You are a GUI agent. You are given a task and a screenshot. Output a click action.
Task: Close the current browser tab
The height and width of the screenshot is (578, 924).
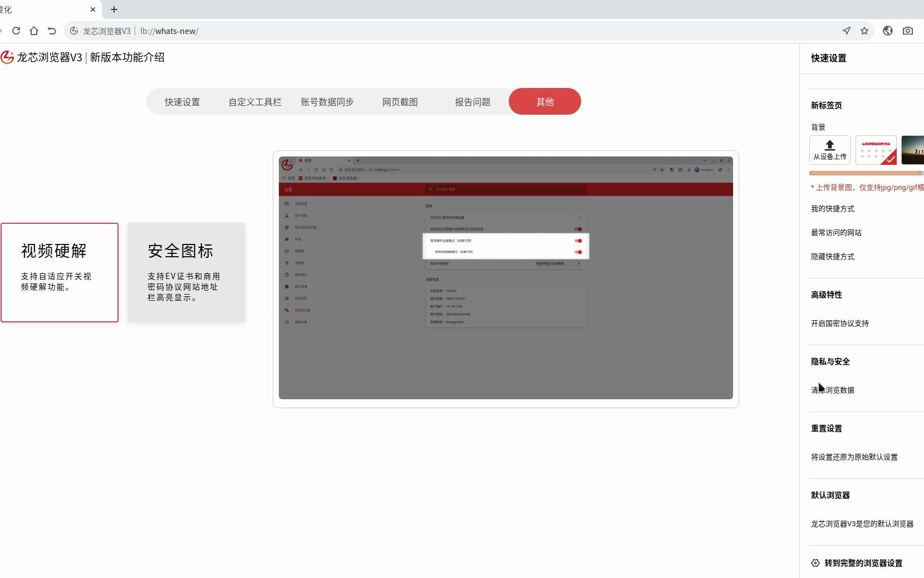point(93,9)
